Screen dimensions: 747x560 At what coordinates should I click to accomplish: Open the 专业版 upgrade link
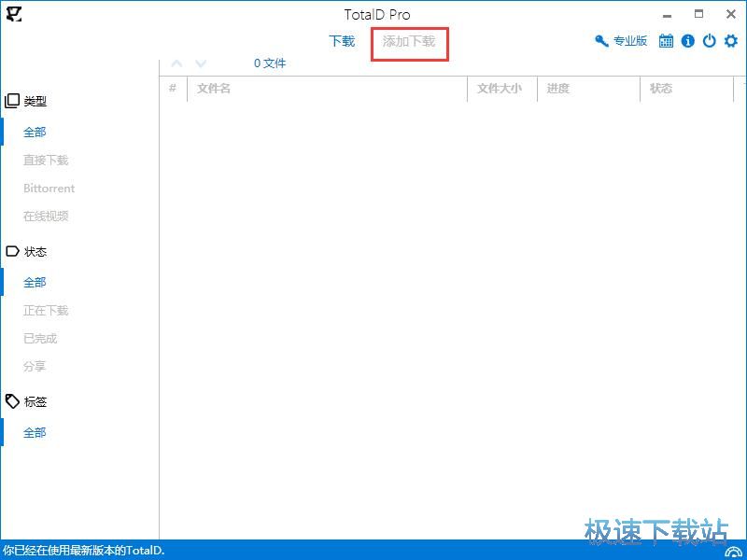coord(629,41)
